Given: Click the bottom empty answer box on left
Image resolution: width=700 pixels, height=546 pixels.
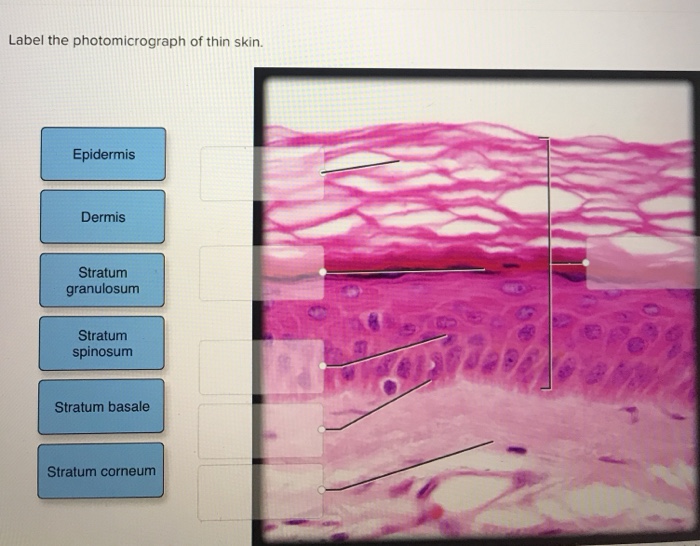Looking at the screenshot, I should point(260,492).
